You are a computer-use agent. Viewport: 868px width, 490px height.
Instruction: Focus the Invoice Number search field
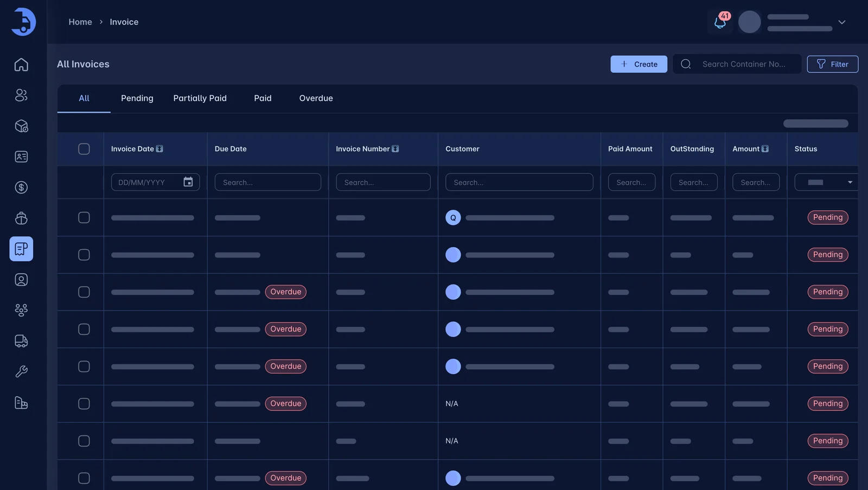384,182
